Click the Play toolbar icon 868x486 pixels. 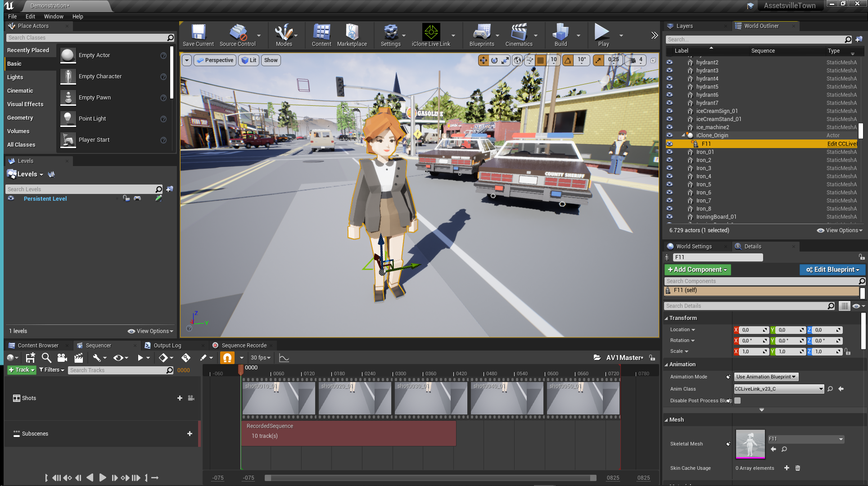pyautogui.click(x=603, y=35)
